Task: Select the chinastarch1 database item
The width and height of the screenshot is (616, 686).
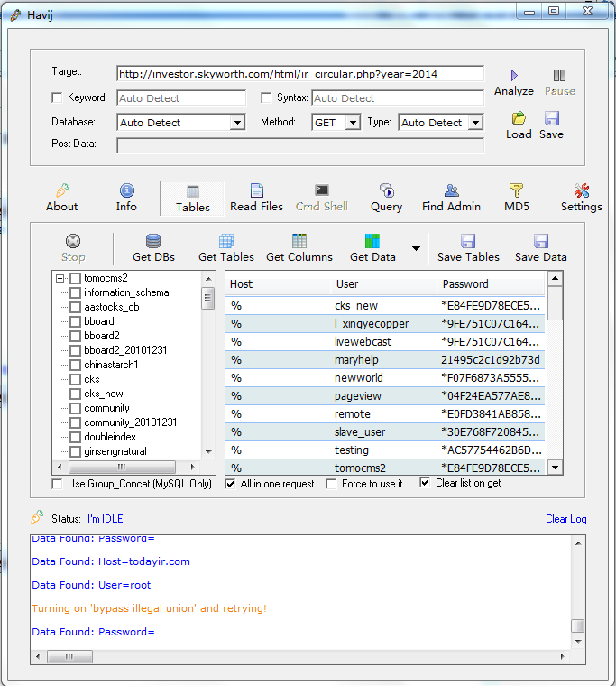Action: [111, 365]
